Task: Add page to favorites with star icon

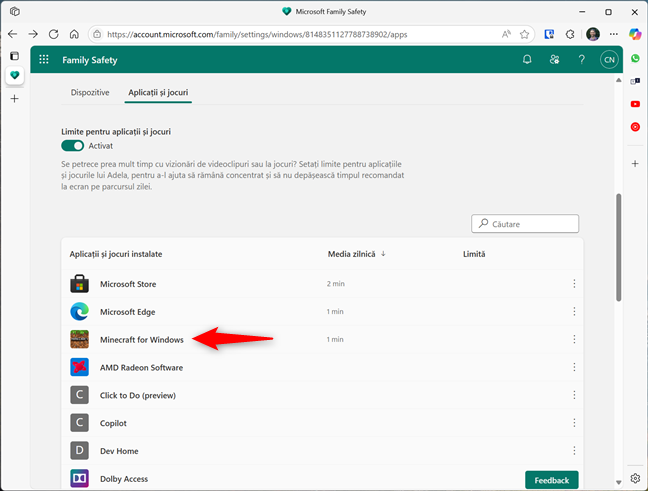Action: (x=524, y=34)
